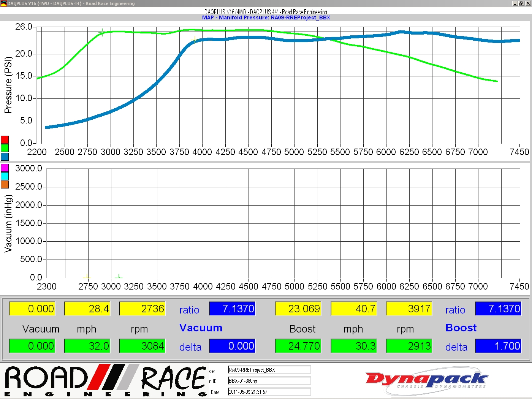The image size is (532, 399).
Task: Choose the cyan run color swatch
Action: [x=5, y=176]
